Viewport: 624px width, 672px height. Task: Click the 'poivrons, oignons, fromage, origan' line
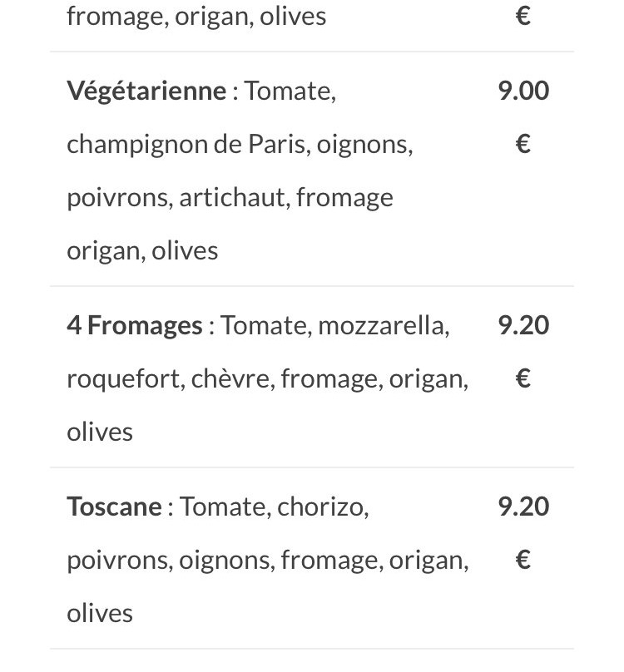tap(268, 561)
